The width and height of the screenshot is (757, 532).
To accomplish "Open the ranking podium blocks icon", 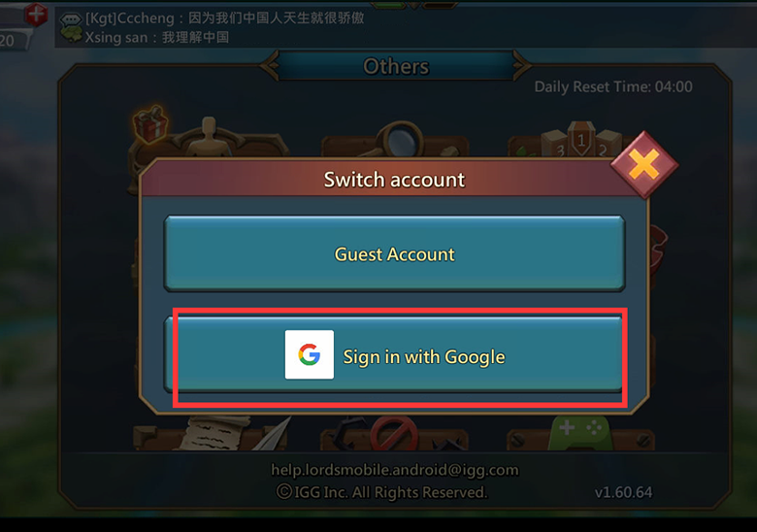I will (x=581, y=139).
